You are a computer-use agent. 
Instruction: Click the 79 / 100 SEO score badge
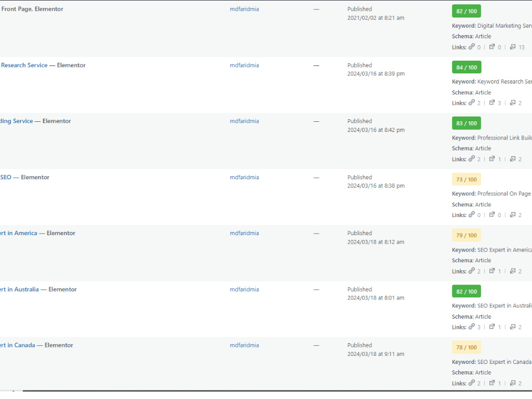pyautogui.click(x=466, y=235)
